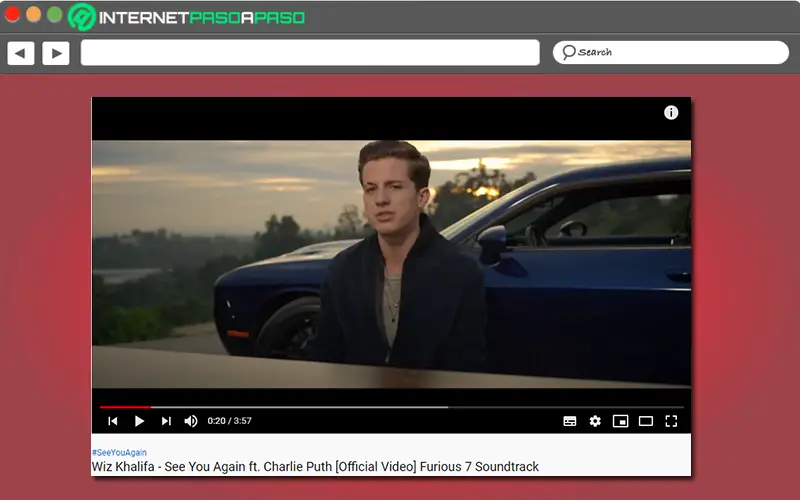Click the video frame to toggle playback
The height and width of the screenshot is (500, 800).
click(391, 264)
